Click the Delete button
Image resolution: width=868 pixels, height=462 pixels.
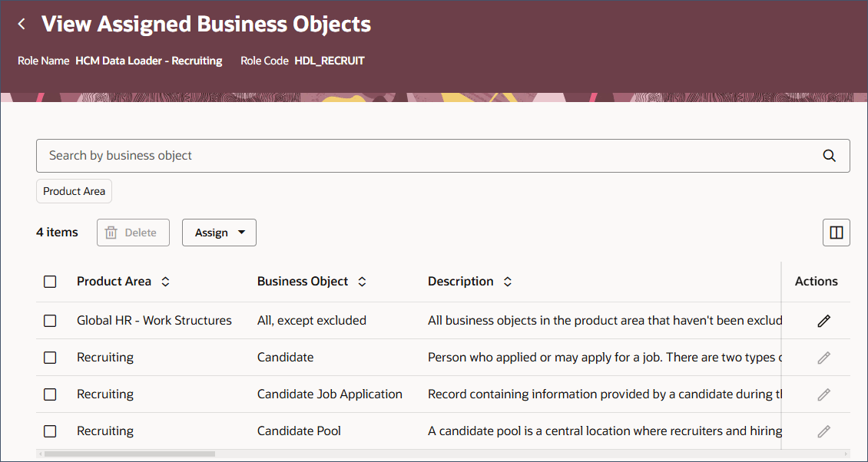click(133, 233)
